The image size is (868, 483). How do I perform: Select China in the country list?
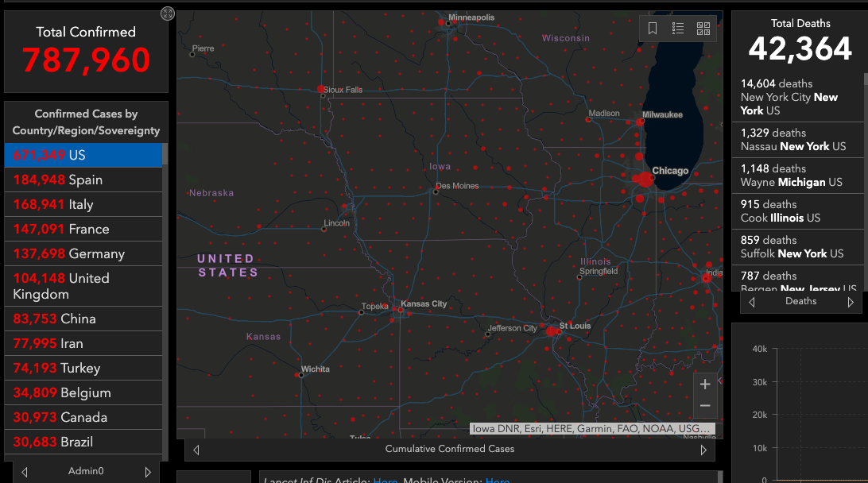pos(83,319)
